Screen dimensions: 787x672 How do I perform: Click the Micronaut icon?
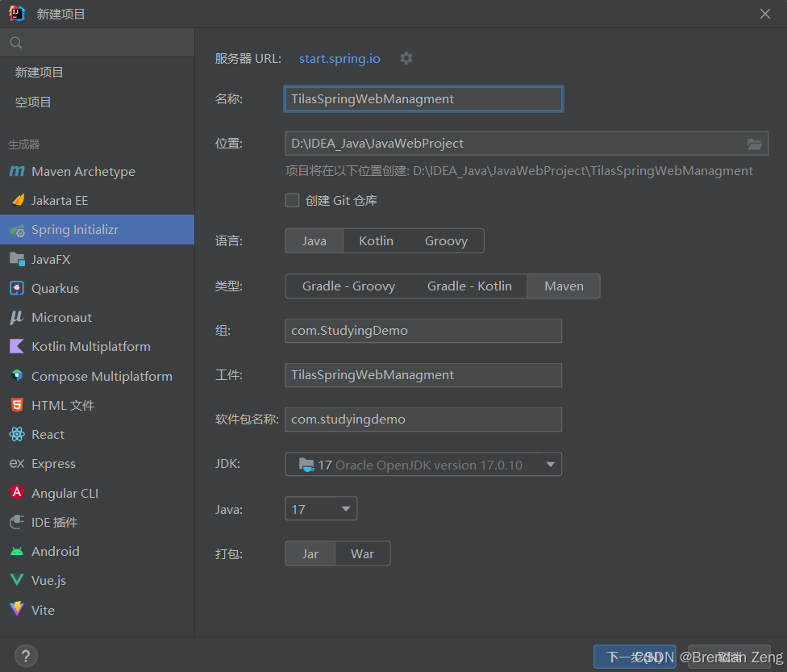click(x=17, y=317)
